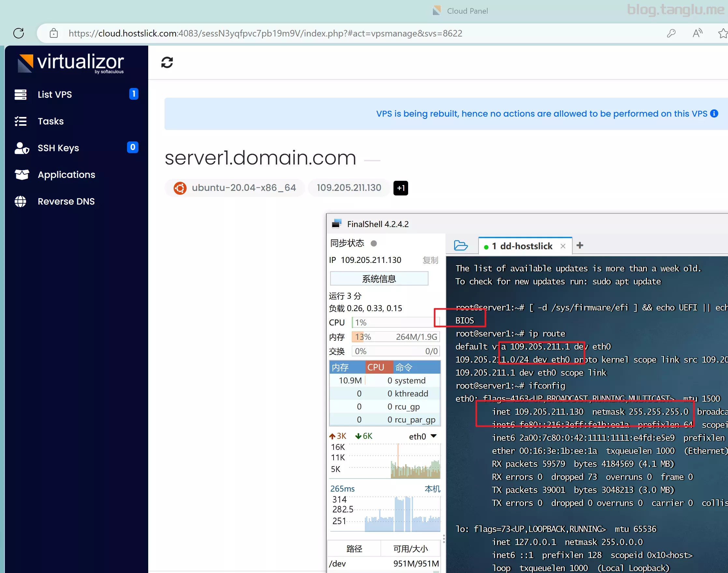Click the info icon in rebuild notice
The width and height of the screenshot is (728, 573).
pyautogui.click(x=714, y=113)
